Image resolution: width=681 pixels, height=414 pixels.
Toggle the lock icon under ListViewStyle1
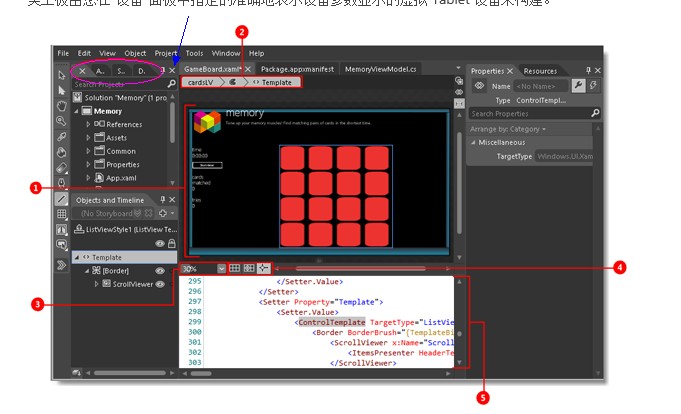tap(172, 243)
